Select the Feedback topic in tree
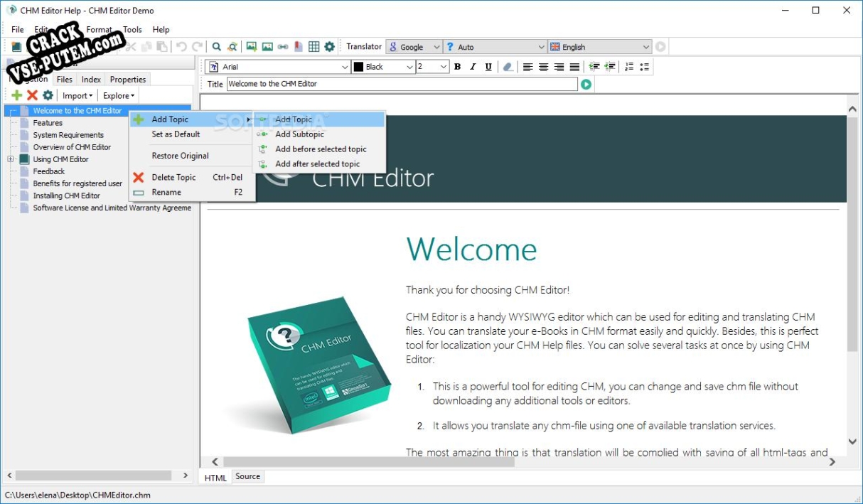The image size is (863, 504). (48, 171)
